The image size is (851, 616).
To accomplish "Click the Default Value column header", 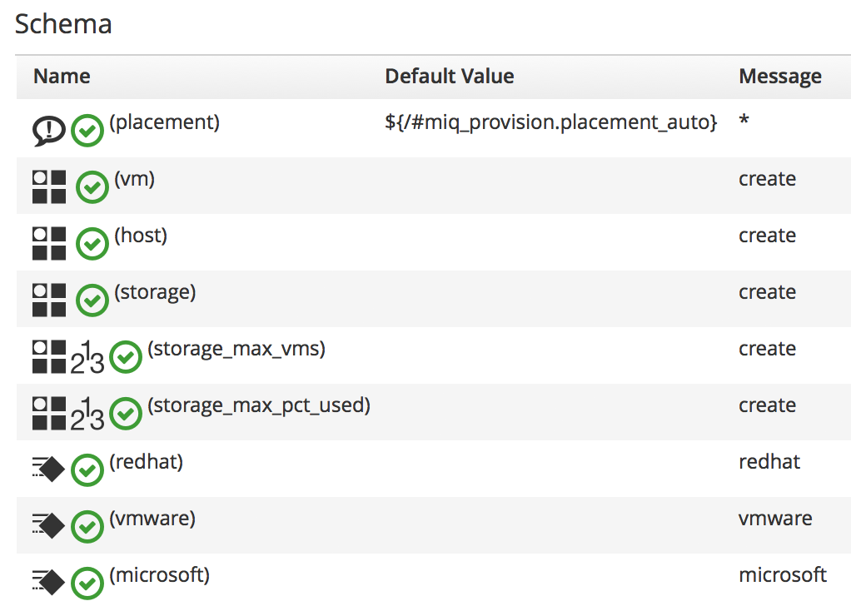I will click(449, 77).
